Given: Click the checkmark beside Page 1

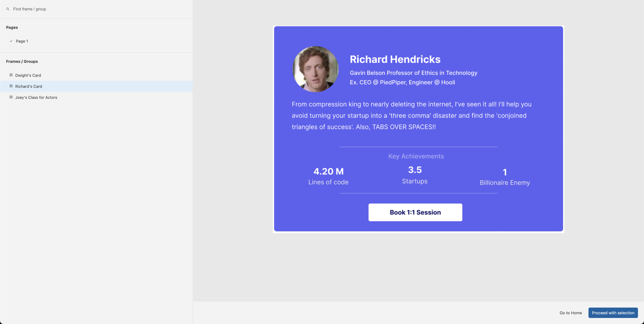Looking at the screenshot, I should [x=11, y=41].
